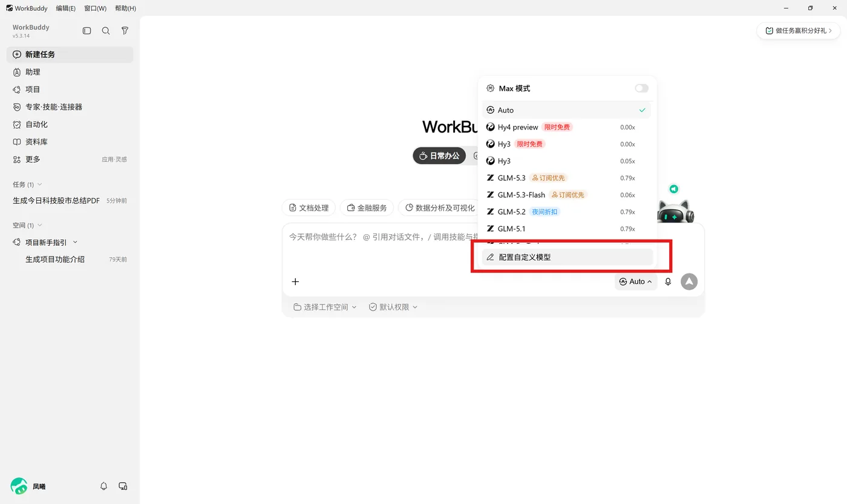847x504 pixels.
Task: Click the 文档处理 chip
Action: 309,208
